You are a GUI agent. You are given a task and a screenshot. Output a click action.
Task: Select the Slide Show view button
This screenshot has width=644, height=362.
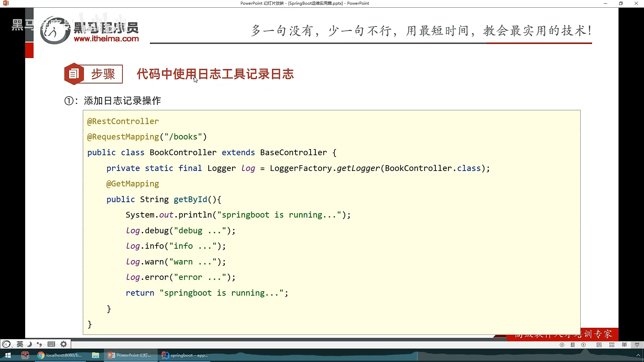[x=637, y=345]
